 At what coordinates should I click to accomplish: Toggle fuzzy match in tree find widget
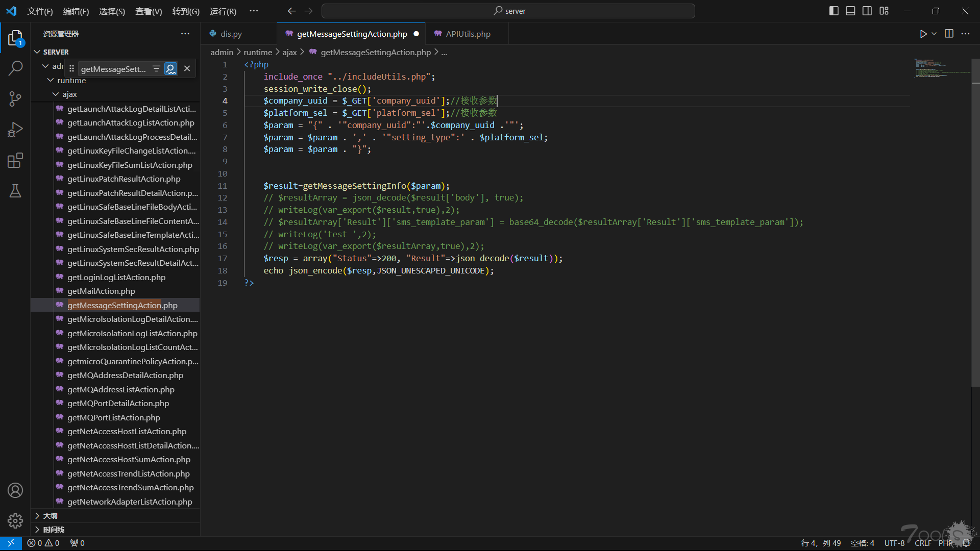pyautogui.click(x=170, y=69)
